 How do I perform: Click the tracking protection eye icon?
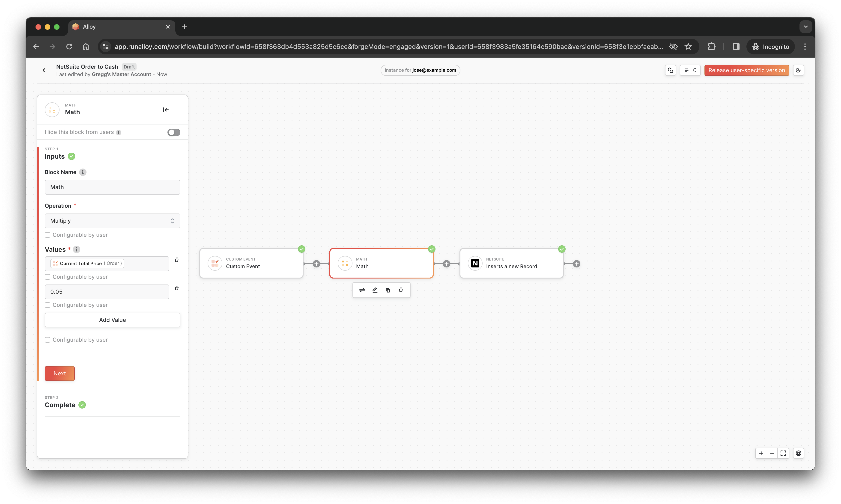click(674, 47)
